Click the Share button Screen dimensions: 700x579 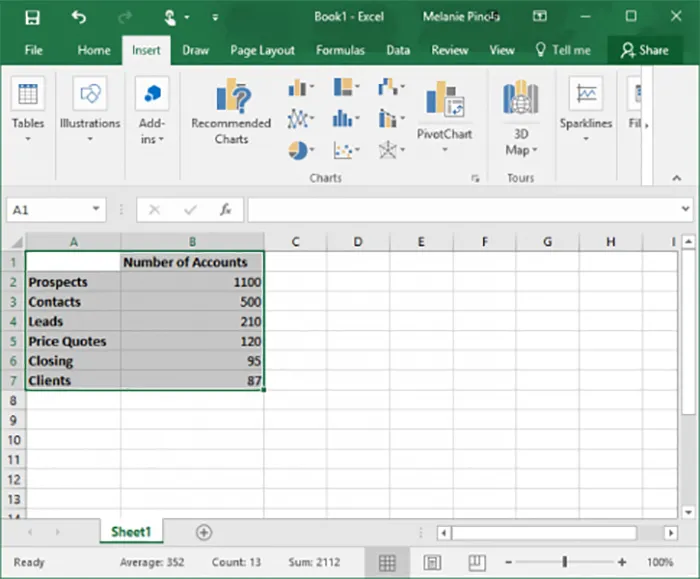[644, 50]
